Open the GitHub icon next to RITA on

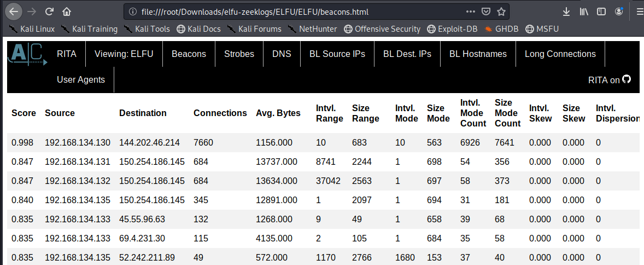pos(627,79)
